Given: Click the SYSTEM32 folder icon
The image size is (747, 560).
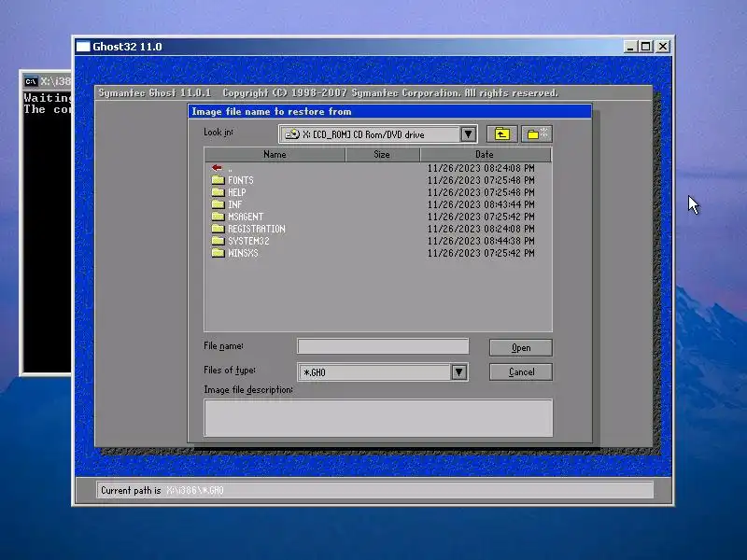Looking at the screenshot, I should point(218,241).
